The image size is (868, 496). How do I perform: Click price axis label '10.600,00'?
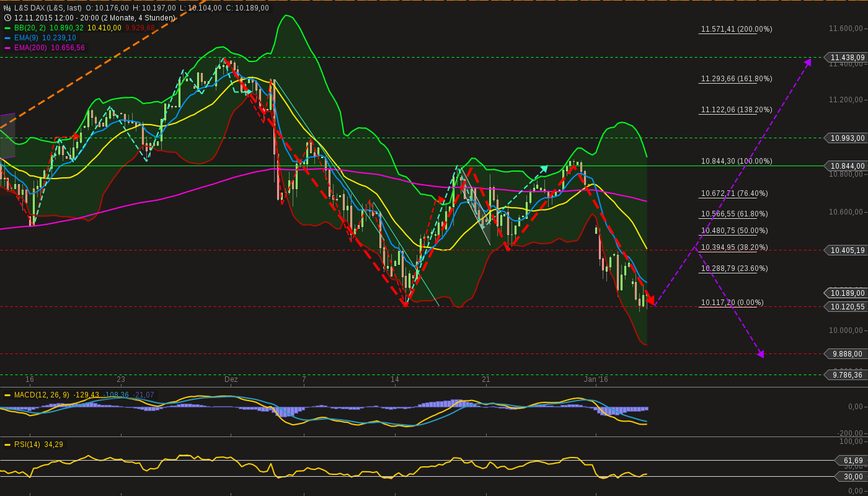click(847, 212)
